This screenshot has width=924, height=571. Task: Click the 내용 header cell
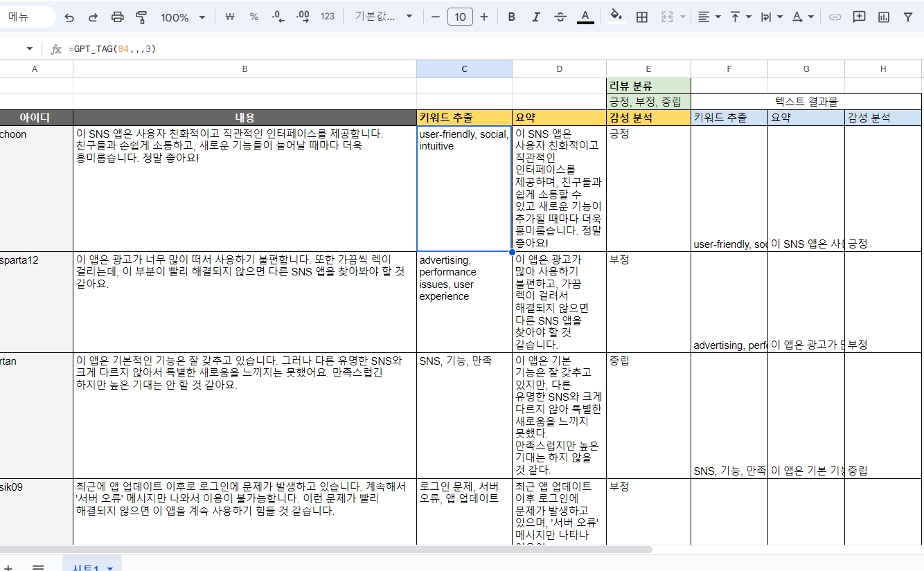pos(245,118)
